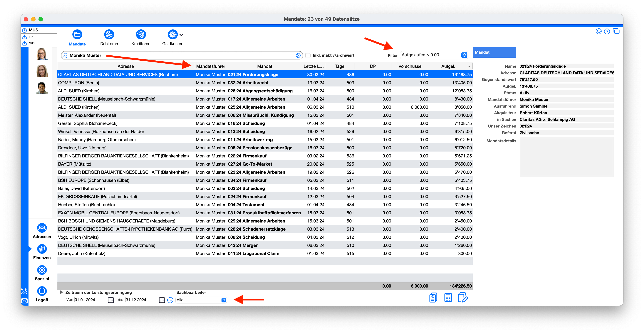Image resolution: width=644 pixels, height=333 pixels.
Task: Select row Deere, John (Kutenholz)
Action: coord(265,253)
